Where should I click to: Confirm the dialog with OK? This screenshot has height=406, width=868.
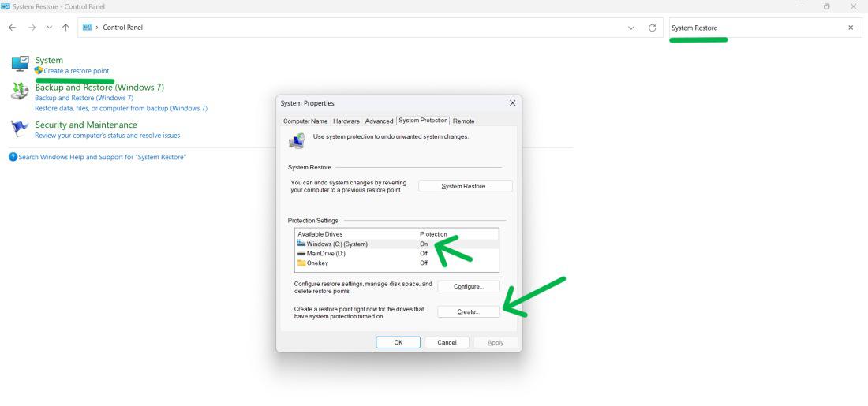tap(398, 342)
